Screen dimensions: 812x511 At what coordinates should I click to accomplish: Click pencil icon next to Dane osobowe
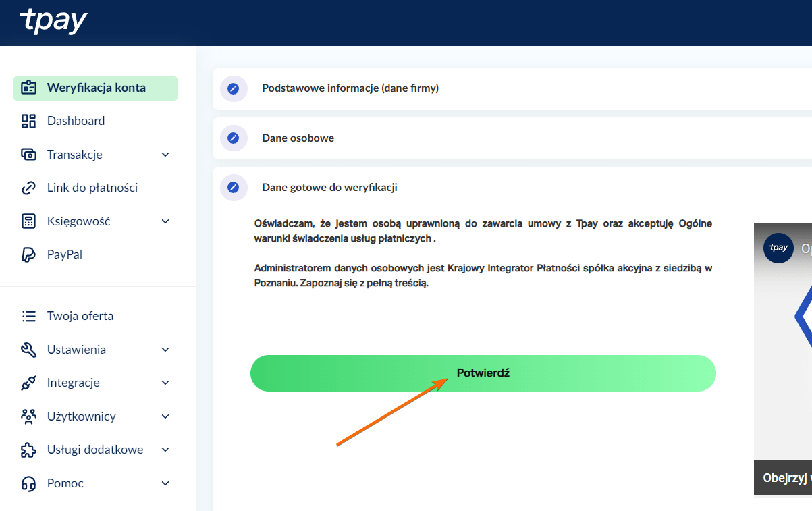[x=234, y=138]
